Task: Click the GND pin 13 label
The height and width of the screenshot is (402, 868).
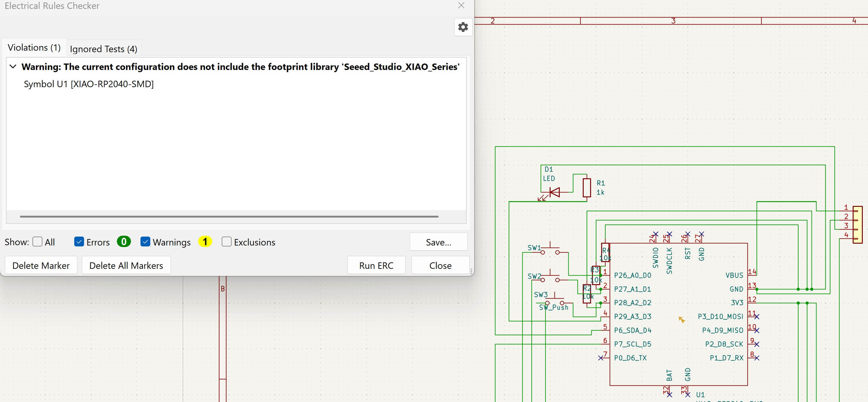Action: coord(736,289)
